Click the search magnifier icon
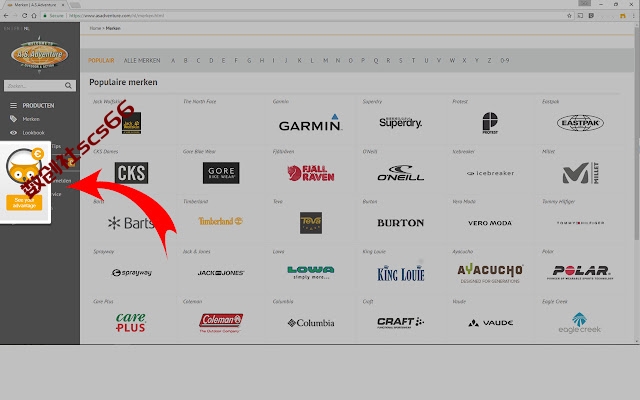Image resolution: width=640 pixels, height=400 pixels. coord(68,85)
